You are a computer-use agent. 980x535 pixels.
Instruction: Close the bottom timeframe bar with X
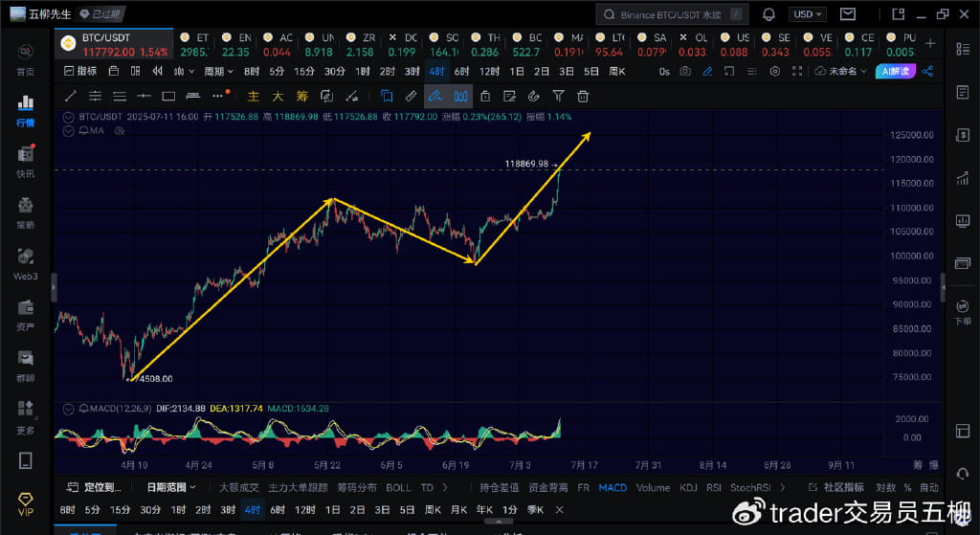pyautogui.click(x=559, y=509)
